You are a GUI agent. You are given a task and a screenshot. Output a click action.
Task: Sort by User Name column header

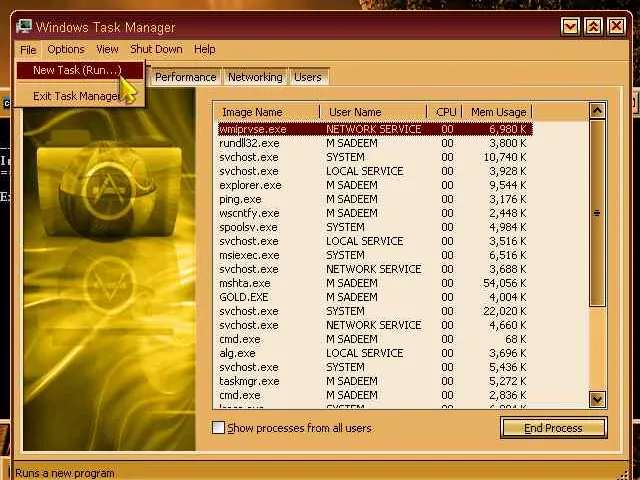click(x=373, y=112)
